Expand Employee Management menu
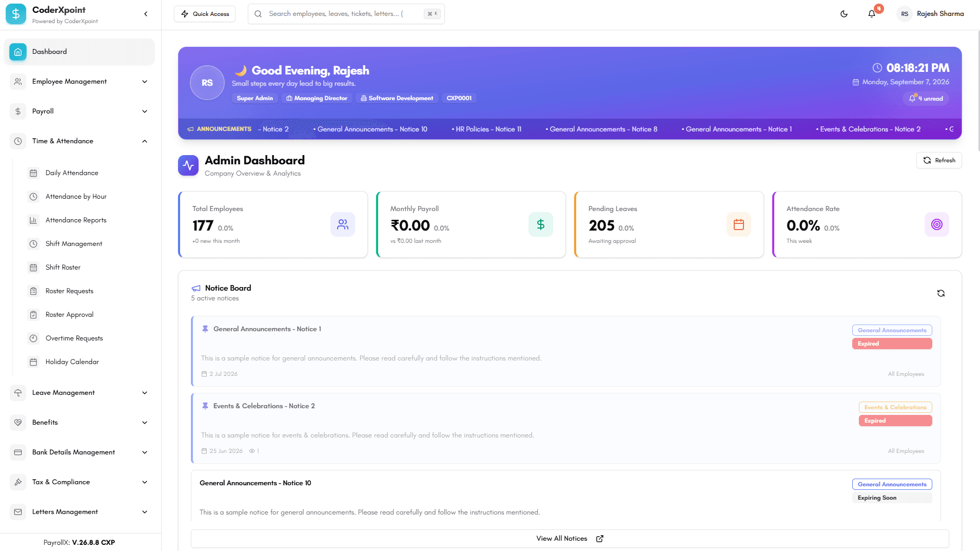980x551 pixels. click(x=145, y=82)
